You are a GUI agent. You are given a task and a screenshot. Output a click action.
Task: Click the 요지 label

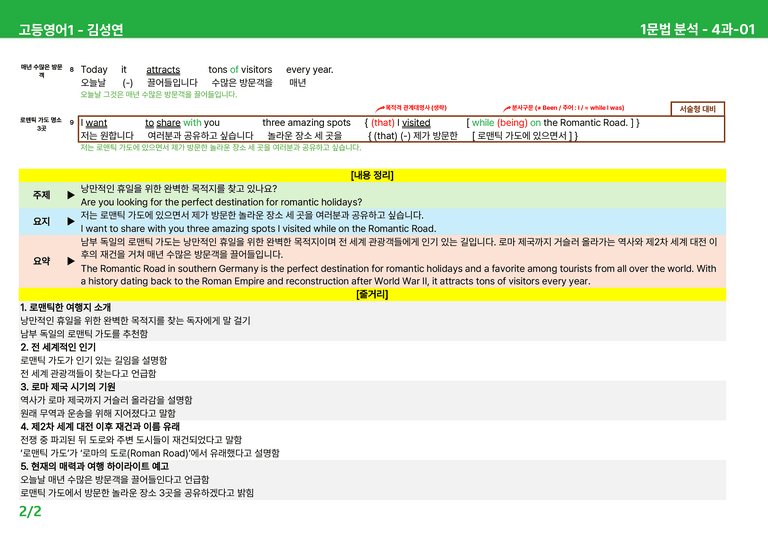click(42, 221)
